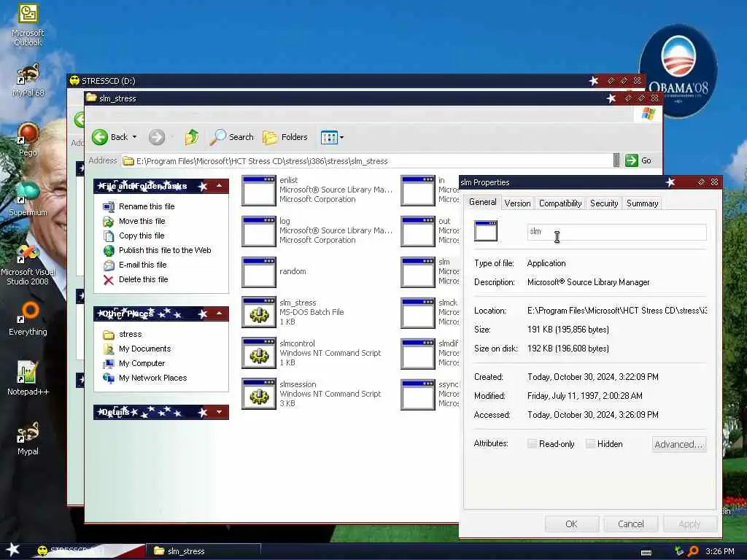
Task: Click OK in slm Properties
Action: click(x=571, y=524)
